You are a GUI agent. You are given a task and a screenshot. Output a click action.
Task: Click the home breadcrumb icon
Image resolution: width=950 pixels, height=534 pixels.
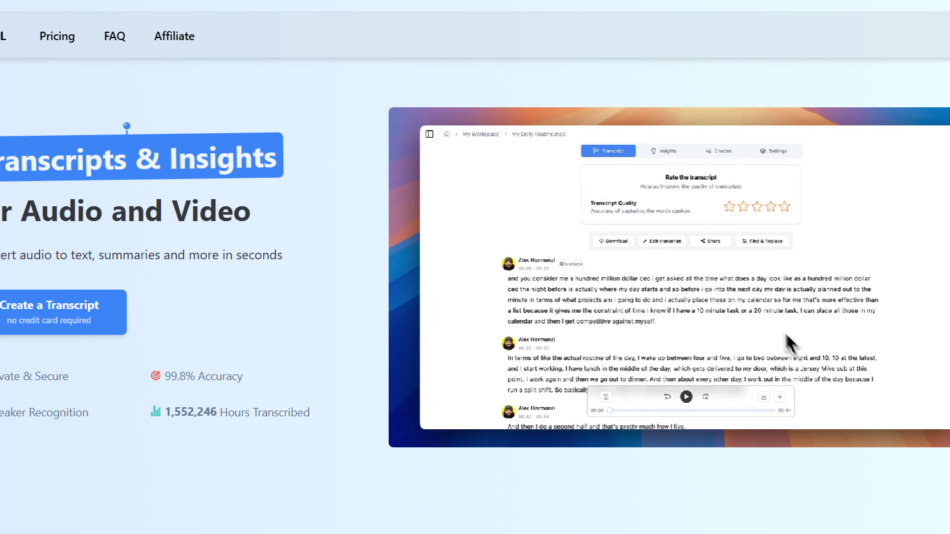pyautogui.click(x=447, y=134)
